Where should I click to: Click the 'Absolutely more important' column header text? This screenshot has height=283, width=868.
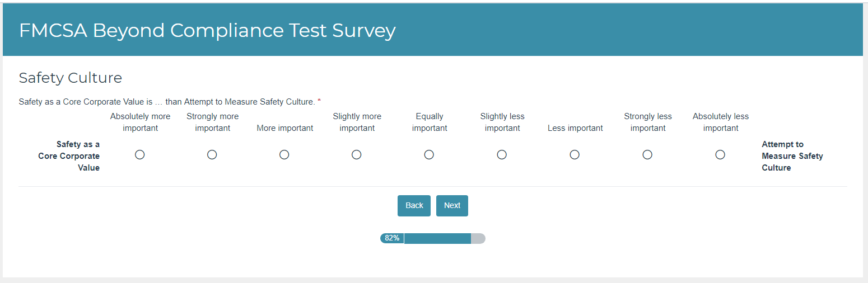[140, 122]
